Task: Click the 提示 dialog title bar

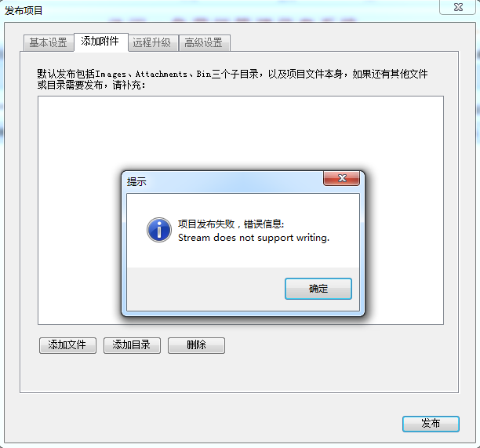Action: point(222,181)
